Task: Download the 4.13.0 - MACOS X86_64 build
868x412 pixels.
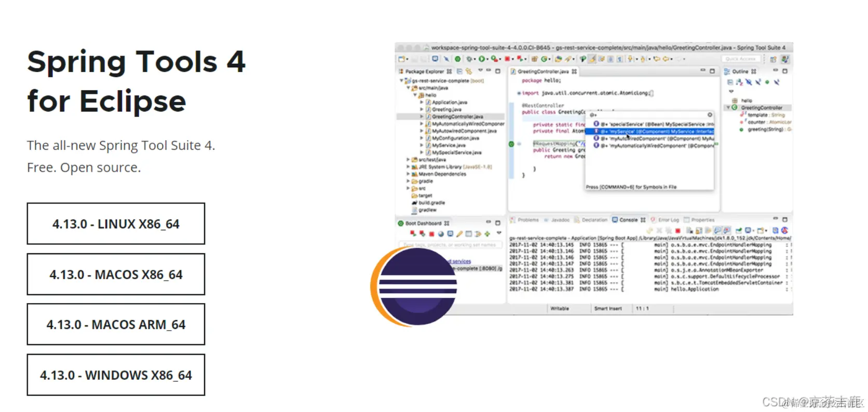Action: click(x=116, y=274)
